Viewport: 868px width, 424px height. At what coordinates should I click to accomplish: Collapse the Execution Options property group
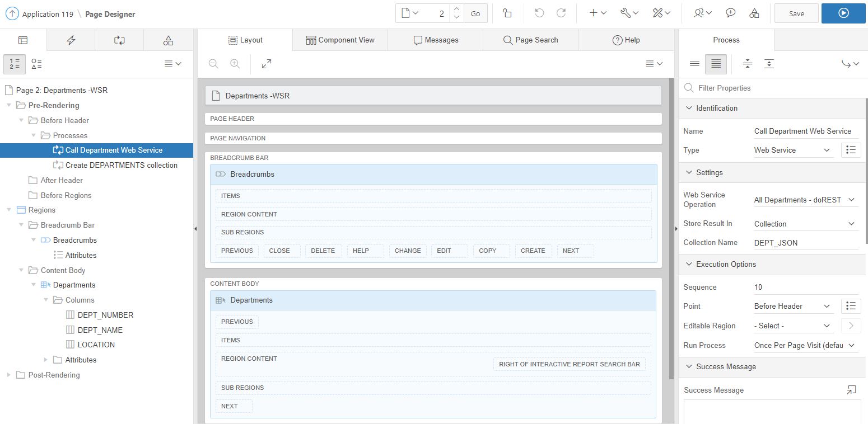(688, 264)
